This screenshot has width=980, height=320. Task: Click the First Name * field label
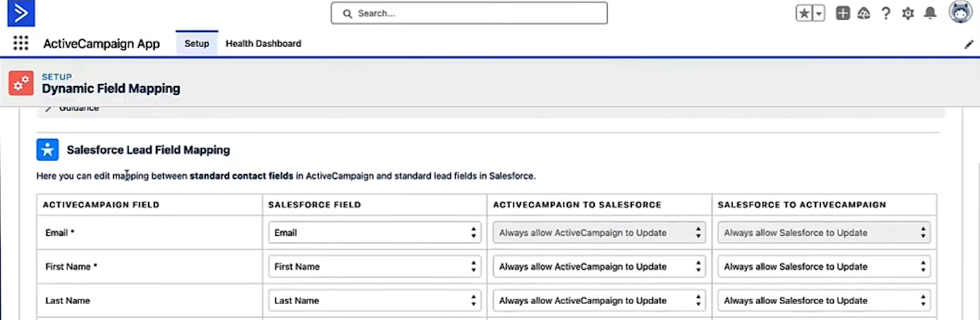(x=71, y=266)
